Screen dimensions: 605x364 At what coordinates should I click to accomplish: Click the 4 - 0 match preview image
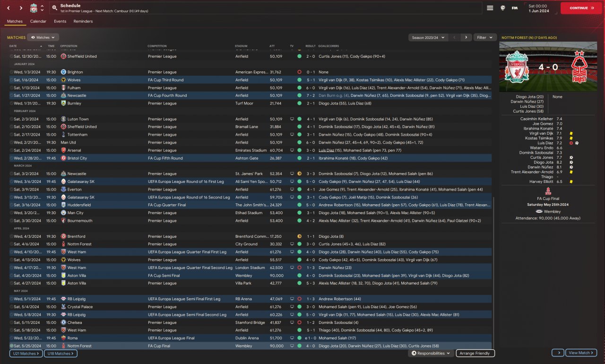[548, 66]
